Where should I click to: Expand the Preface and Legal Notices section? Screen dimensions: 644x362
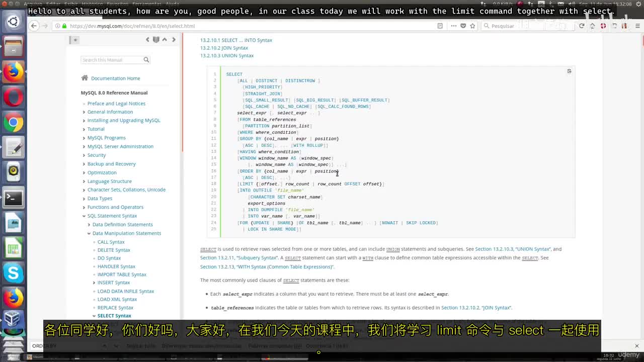pyautogui.click(x=84, y=104)
